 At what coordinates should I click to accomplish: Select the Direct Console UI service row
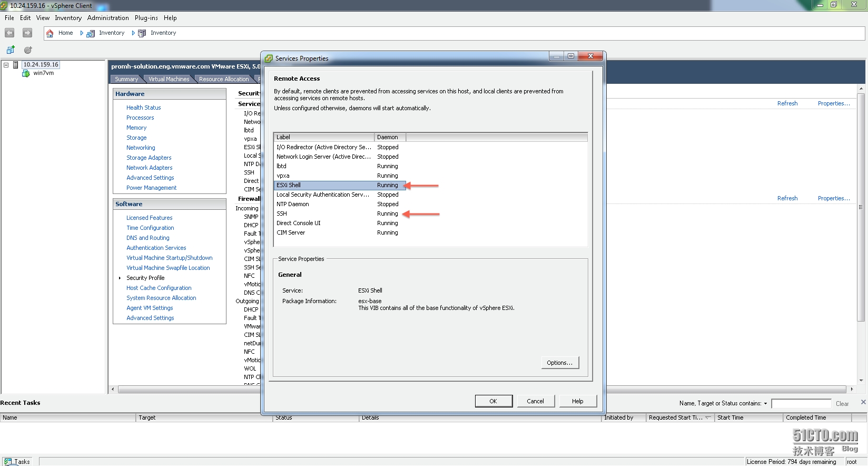(339, 223)
